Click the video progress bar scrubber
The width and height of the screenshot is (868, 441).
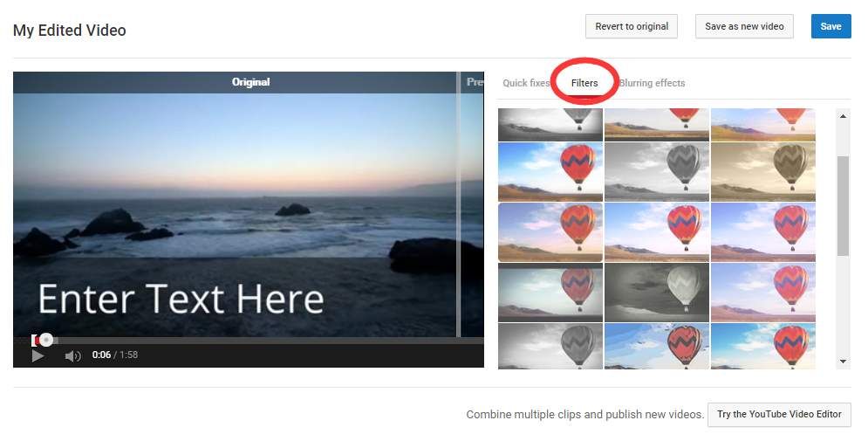click(46, 340)
